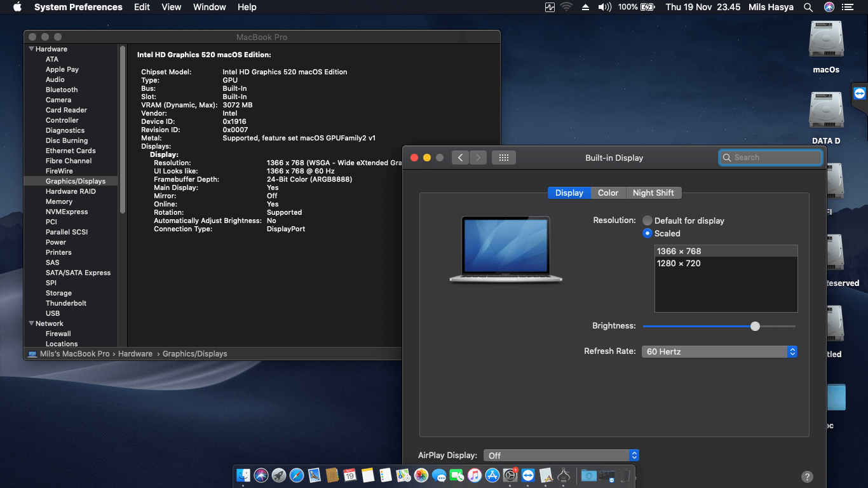The width and height of the screenshot is (868, 488).
Task: Open the Window menu in the menu bar
Action: [209, 7]
